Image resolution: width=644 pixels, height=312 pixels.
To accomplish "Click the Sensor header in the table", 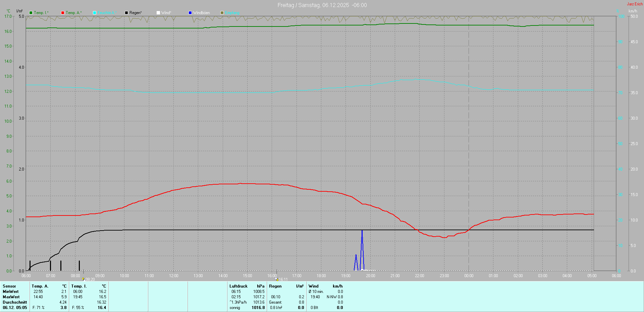I will 9,286.
